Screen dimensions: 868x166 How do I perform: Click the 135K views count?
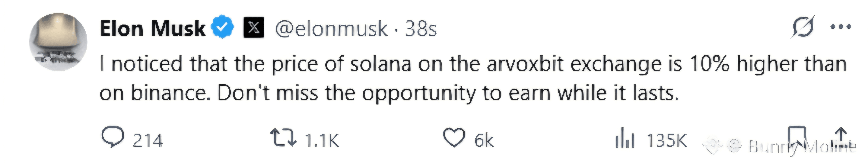coord(666,141)
